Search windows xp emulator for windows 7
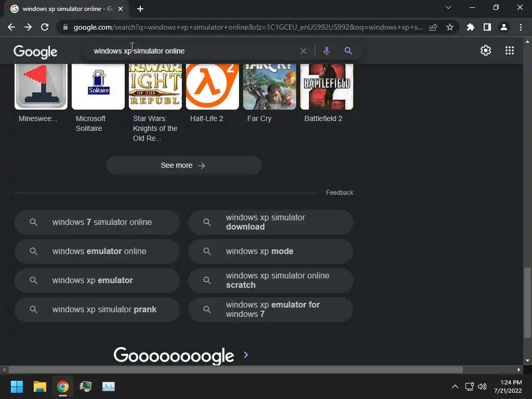This screenshot has height=399, width=532. (x=271, y=310)
